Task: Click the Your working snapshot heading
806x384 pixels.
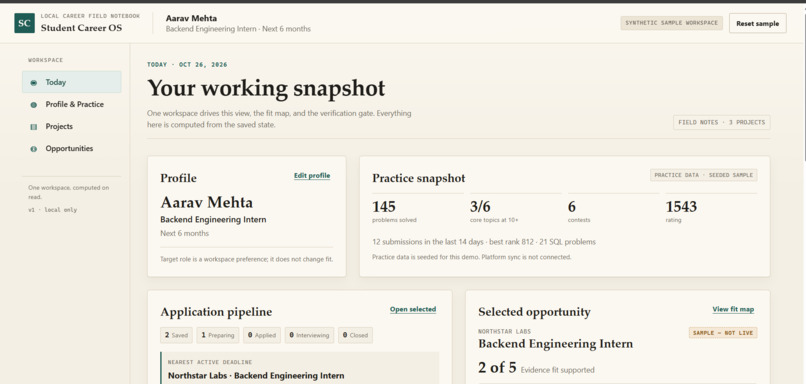Action: [x=266, y=88]
